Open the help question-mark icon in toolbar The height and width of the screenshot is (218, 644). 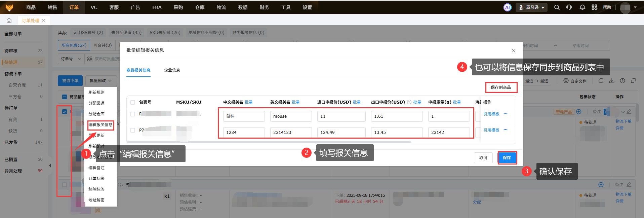point(622,81)
